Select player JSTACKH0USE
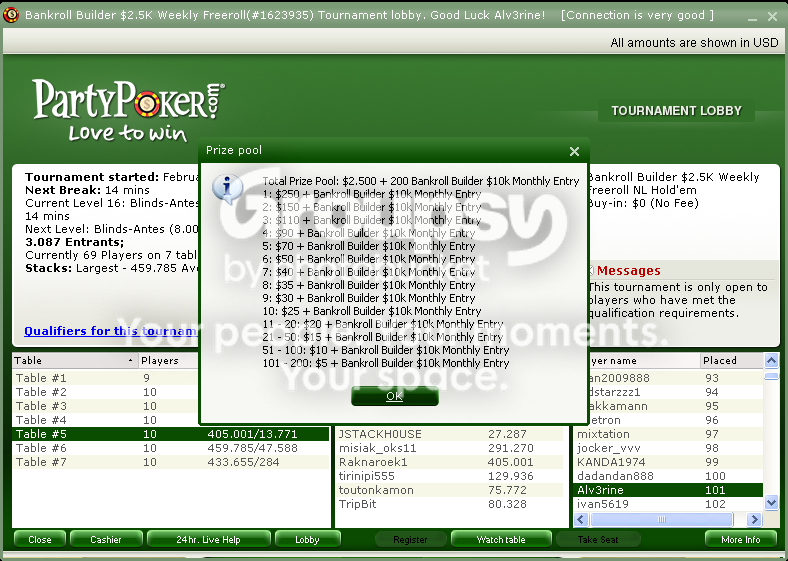788x561 pixels. tap(450, 434)
